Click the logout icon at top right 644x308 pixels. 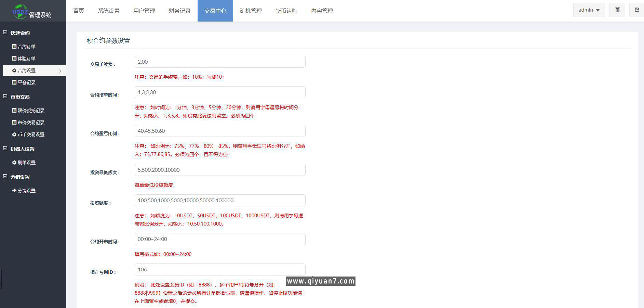coord(636,10)
